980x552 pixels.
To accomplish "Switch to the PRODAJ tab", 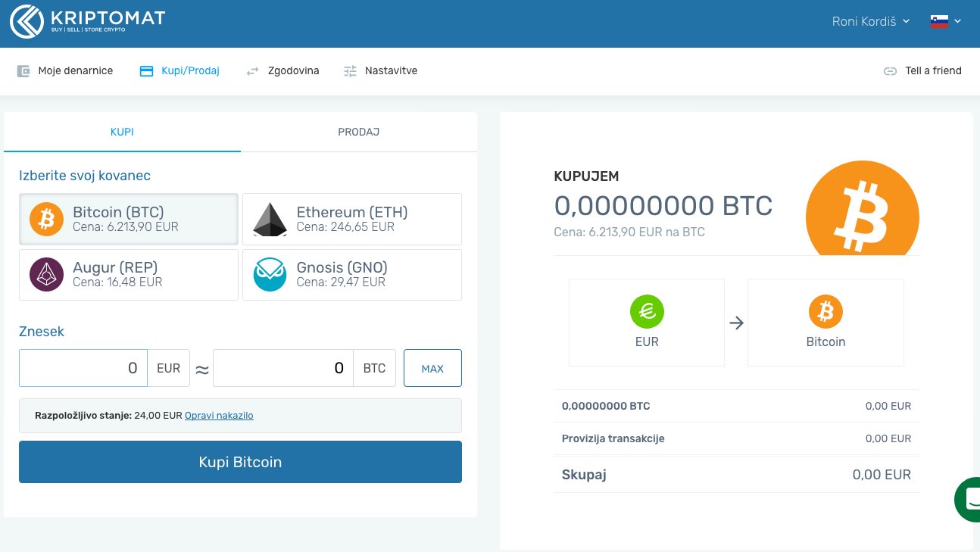I will [x=358, y=132].
